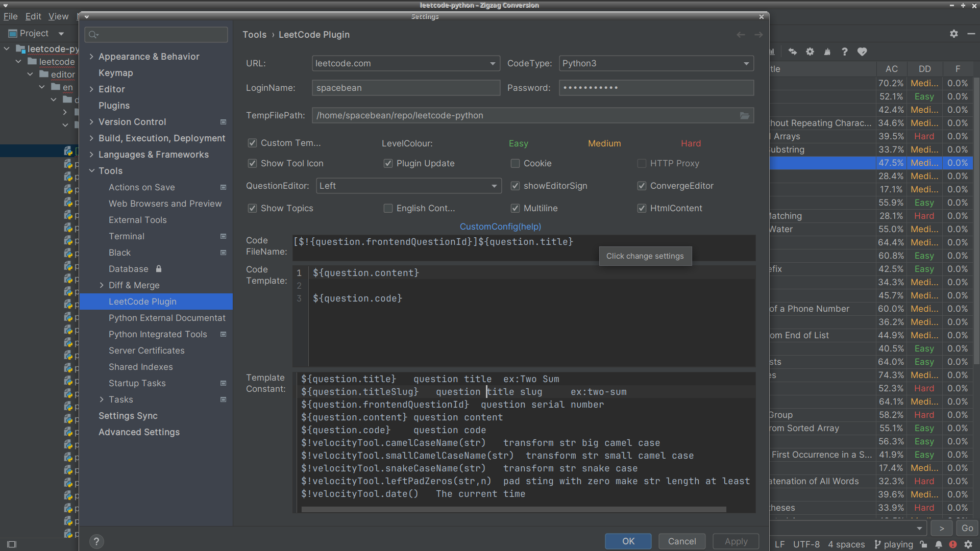The height and width of the screenshot is (551, 980).
Task: Click the Go button in LeetCode panel
Action: pos(967,529)
